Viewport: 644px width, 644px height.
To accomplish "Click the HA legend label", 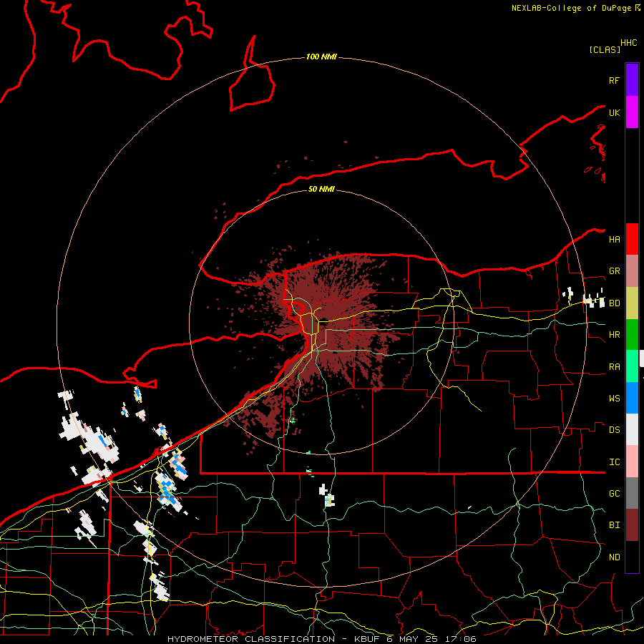I will coord(614,240).
